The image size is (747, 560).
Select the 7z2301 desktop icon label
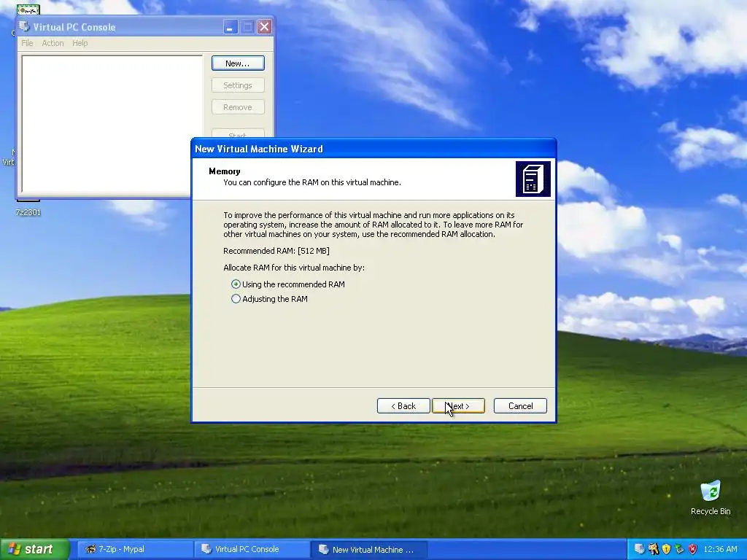click(28, 212)
